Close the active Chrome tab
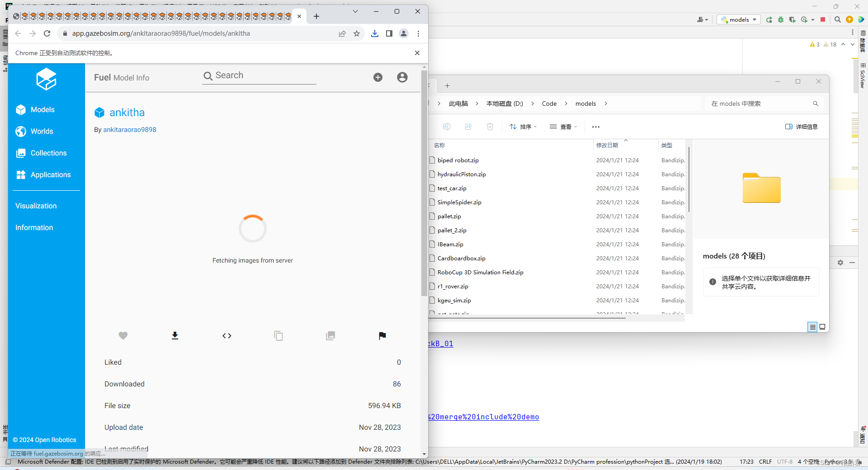 pyautogui.click(x=299, y=16)
